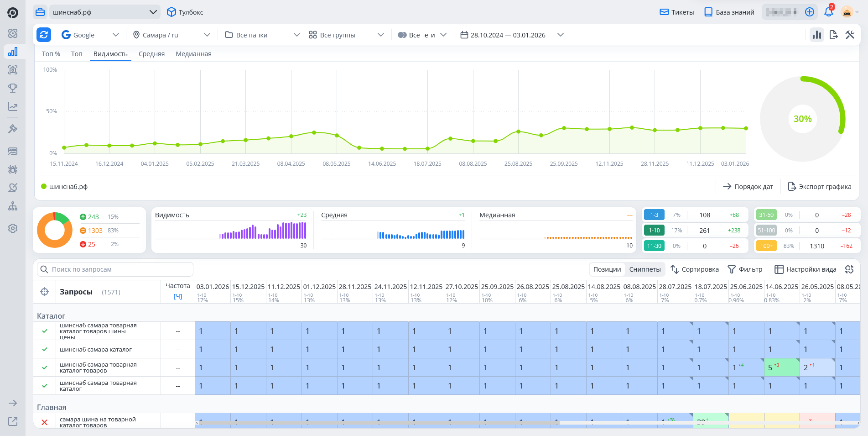This screenshot has width=868, height=436.
Task: Click the trophy icon in sidebar
Action: tap(13, 88)
